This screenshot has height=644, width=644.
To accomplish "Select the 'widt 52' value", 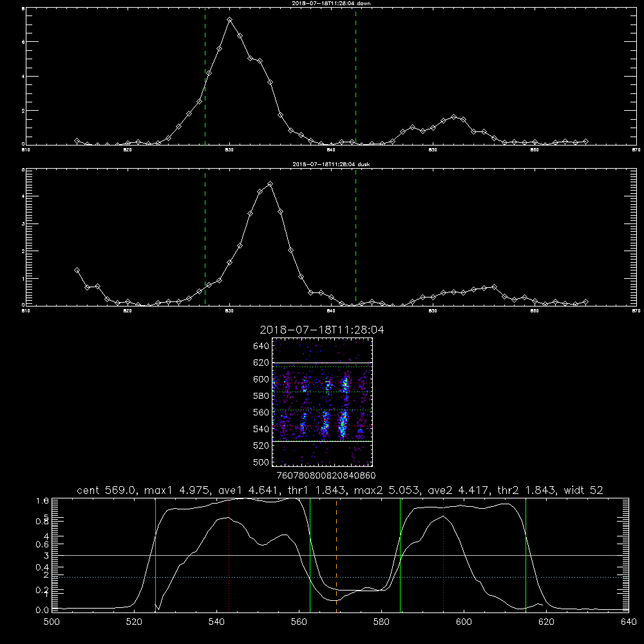I will (x=583, y=490).
